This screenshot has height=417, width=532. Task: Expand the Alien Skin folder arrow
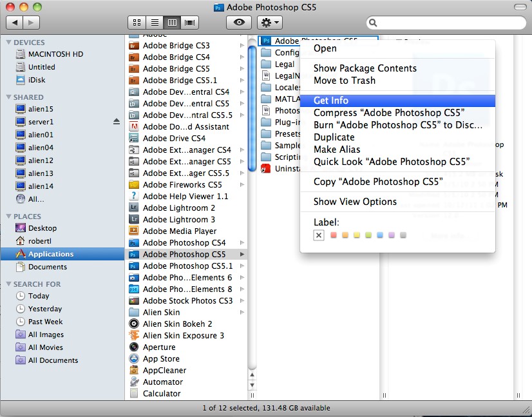click(242, 313)
